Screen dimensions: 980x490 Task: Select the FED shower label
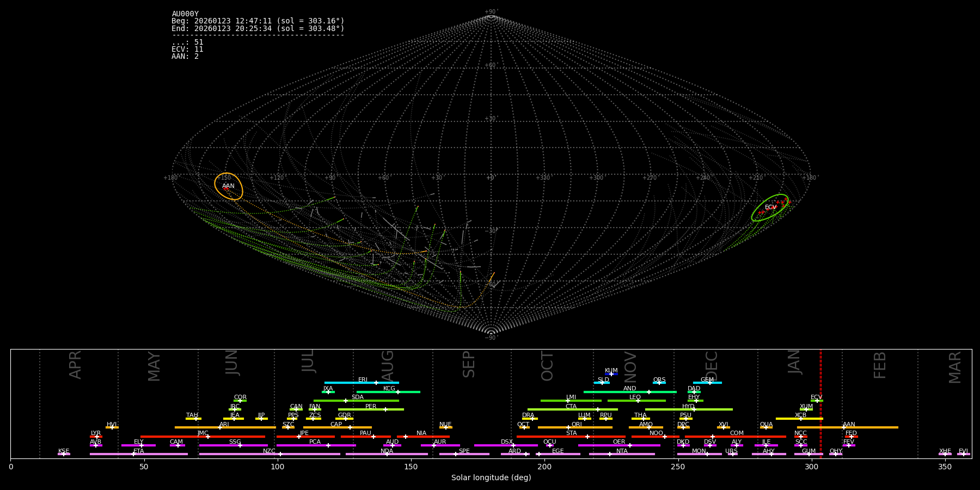tap(852, 433)
